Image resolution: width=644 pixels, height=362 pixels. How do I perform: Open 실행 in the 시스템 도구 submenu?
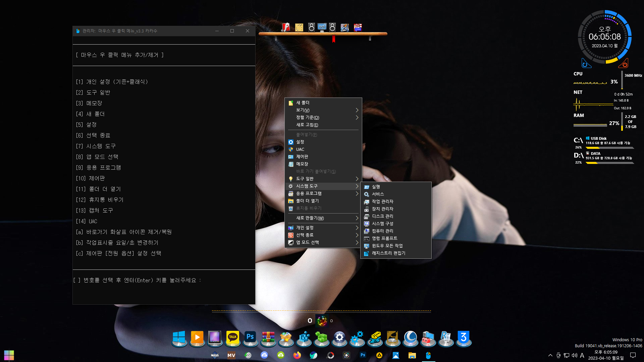click(x=396, y=187)
